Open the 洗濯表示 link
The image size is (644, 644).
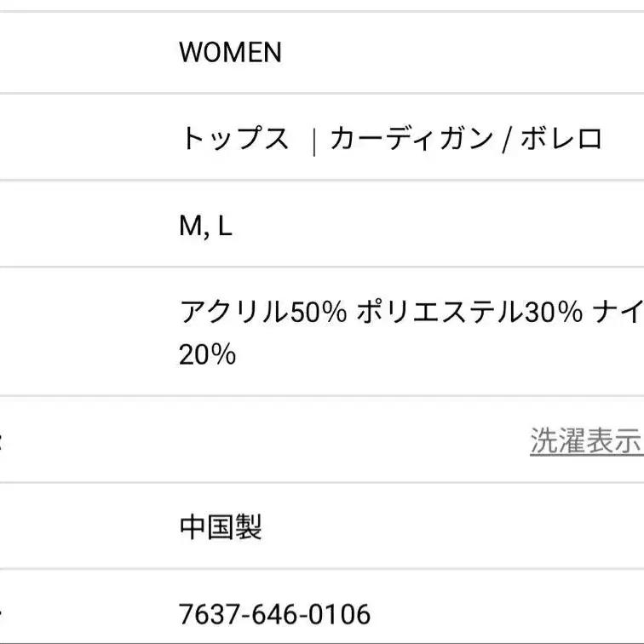(x=585, y=440)
